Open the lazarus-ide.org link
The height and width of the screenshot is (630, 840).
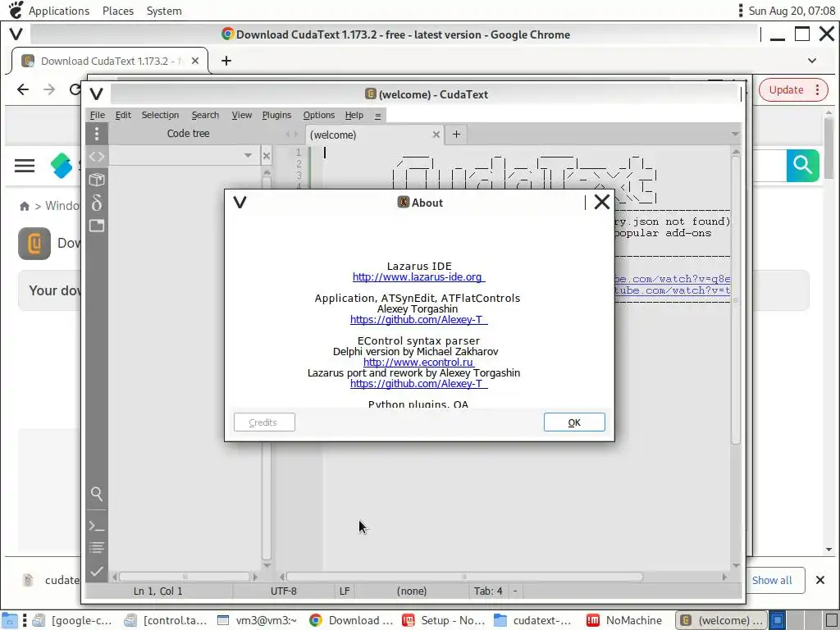418,277
